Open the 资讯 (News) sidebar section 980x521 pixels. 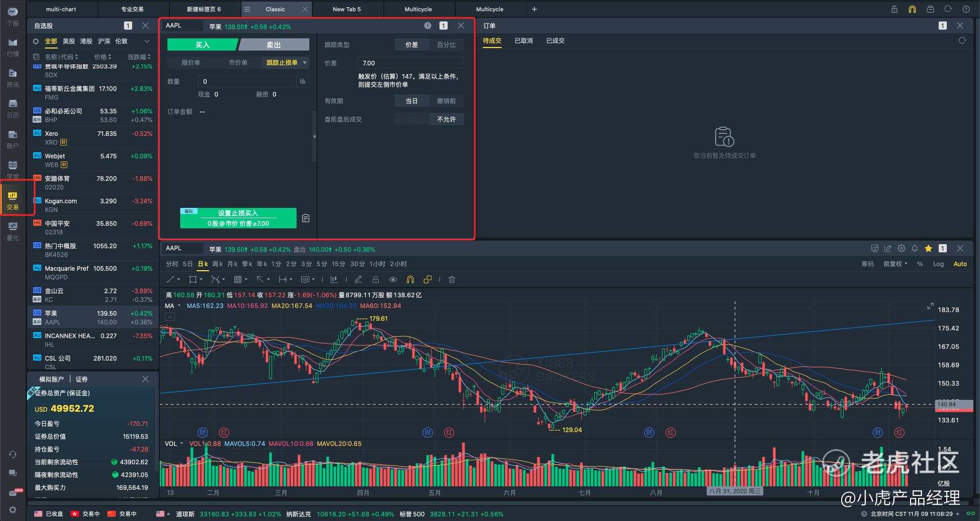click(13, 78)
